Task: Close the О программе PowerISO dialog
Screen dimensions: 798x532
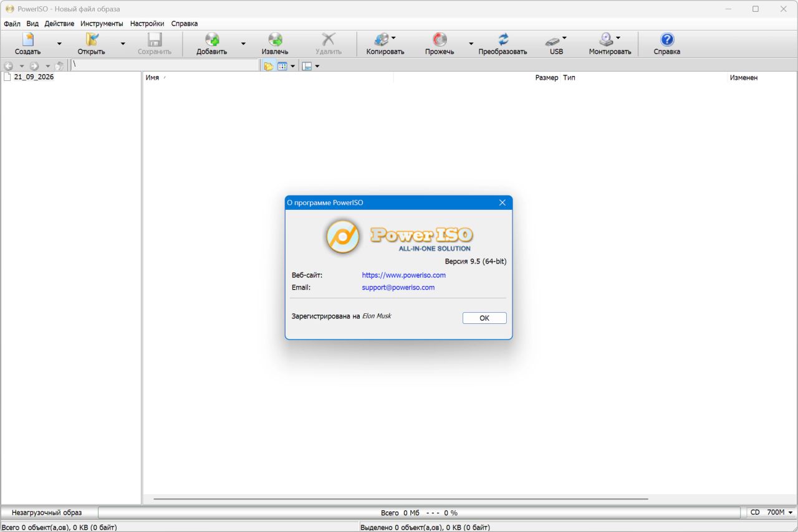Action: [x=502, y=202]
